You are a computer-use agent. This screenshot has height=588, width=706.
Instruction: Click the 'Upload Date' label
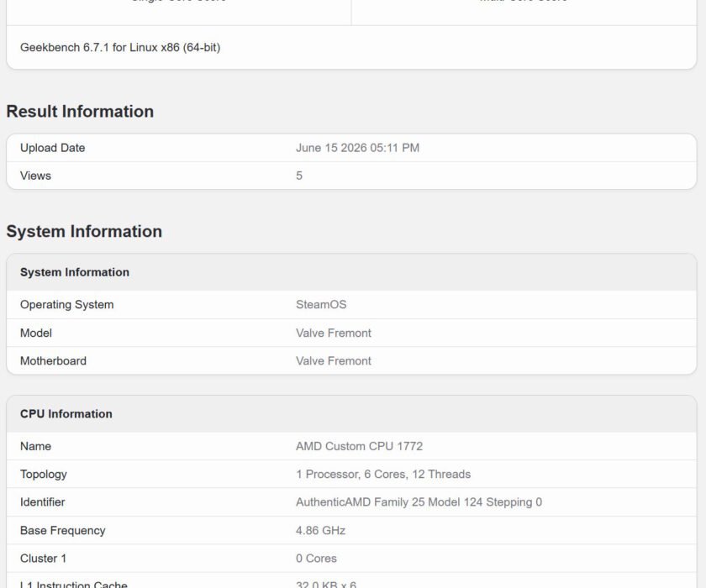(53, 148)
